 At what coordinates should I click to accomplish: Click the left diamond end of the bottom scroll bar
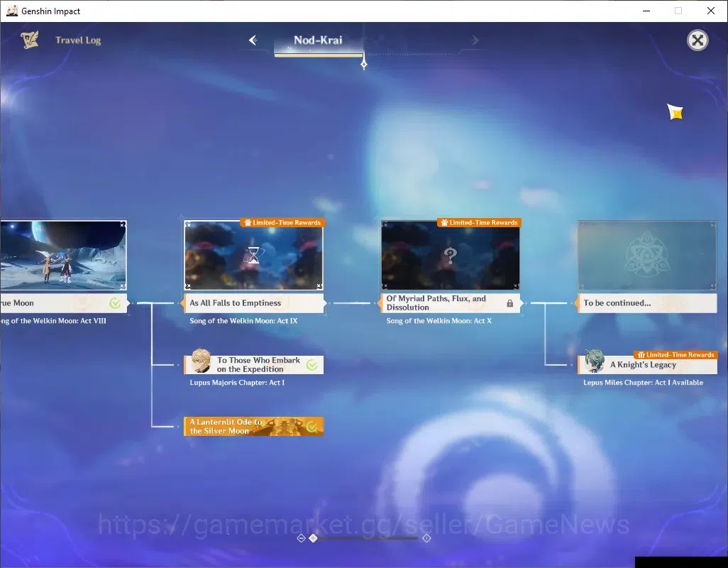click(x=301, y=538)
